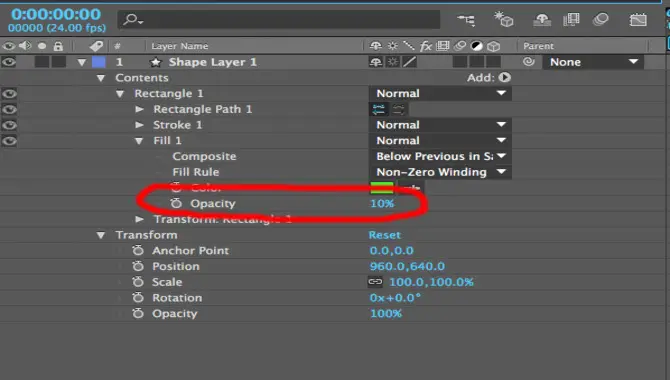The width and height of the screenshot is (670, 380).
Task: Toggle Rotation stopwatch
Action: (138, 298)
